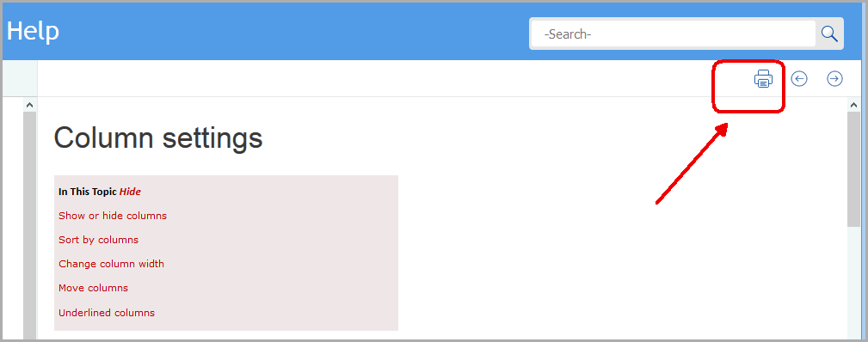
Task: Open the Show or hide columns link
Action: (x=113, y=216)
